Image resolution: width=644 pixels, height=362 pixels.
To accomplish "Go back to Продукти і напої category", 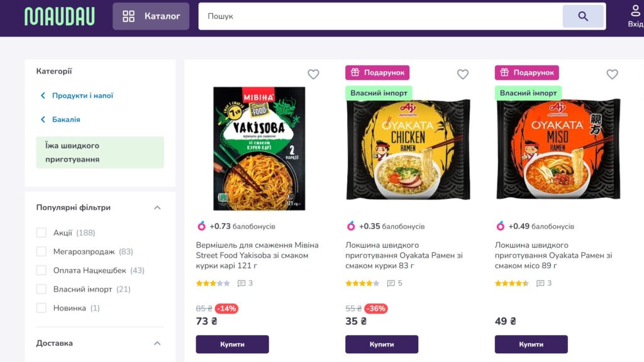I will (82, 96).
